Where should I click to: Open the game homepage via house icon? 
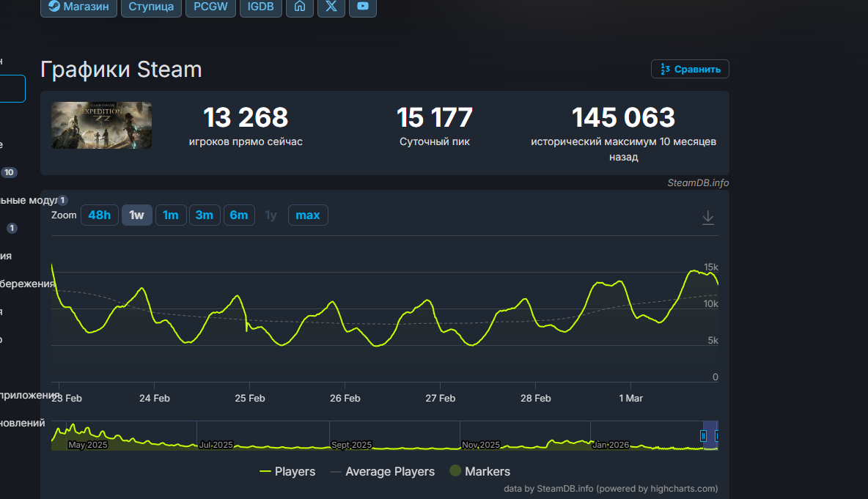coord(300,7)
